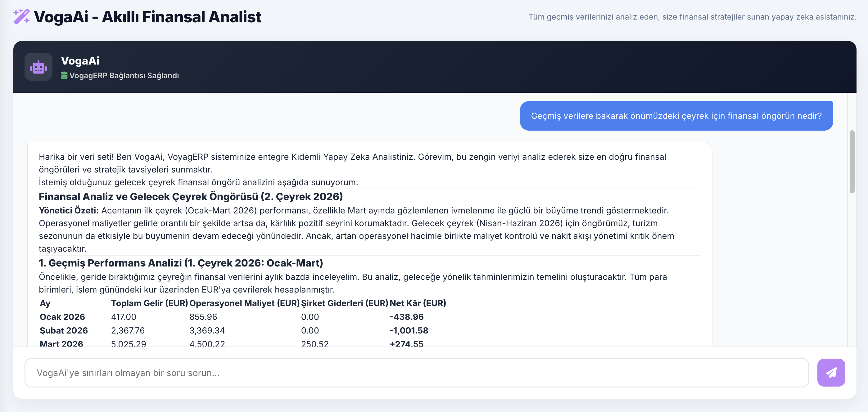Click the 'VogaAi' name in the header bar
868x412 pixels.
click(80, 60)
